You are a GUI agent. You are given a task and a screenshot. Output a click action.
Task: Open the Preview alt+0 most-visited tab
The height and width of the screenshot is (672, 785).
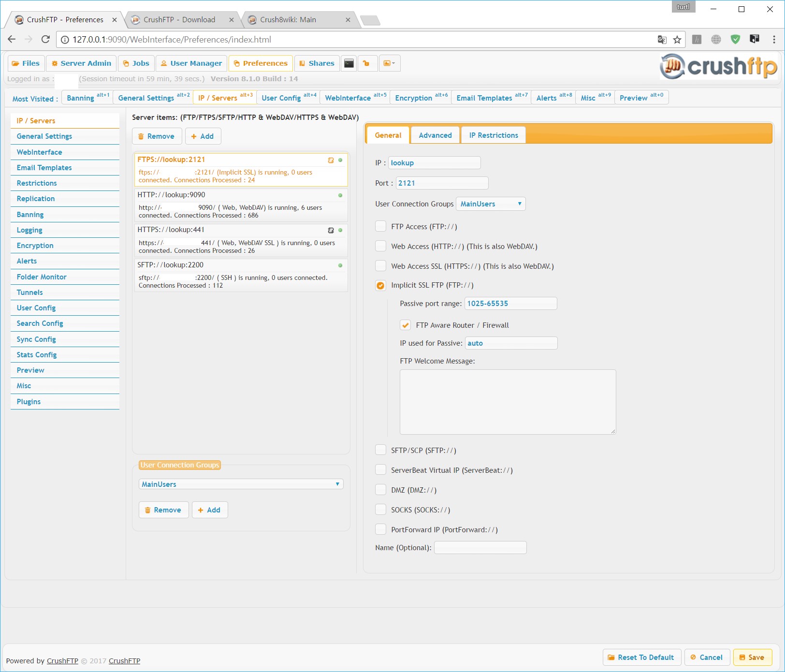click(x=641, y=97)
